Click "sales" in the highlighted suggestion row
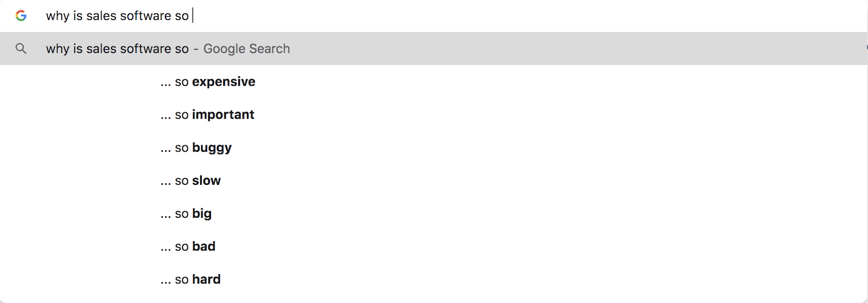The width and height of the screenshot is (868, 303). [101, 49]
